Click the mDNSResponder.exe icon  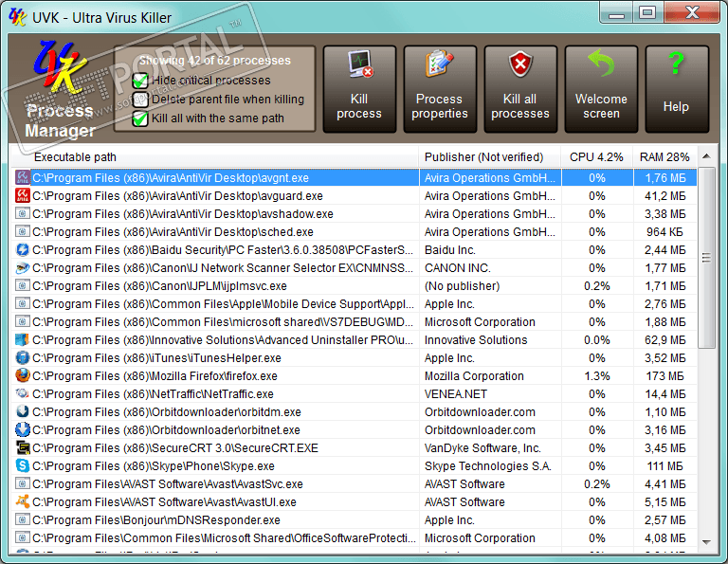click(23, 519)
